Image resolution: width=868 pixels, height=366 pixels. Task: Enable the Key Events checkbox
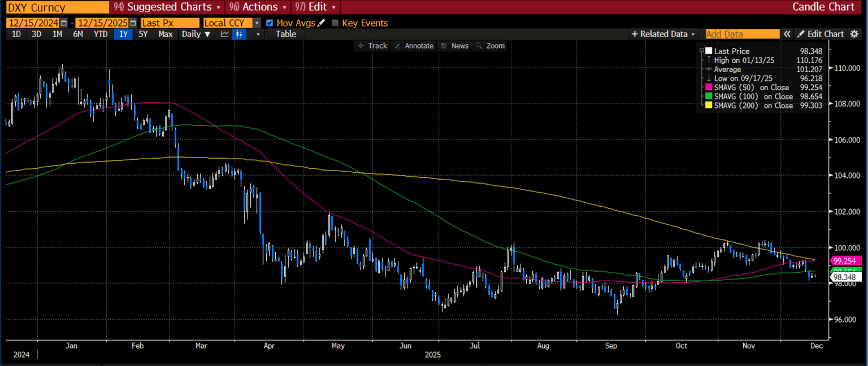(335, 23)
